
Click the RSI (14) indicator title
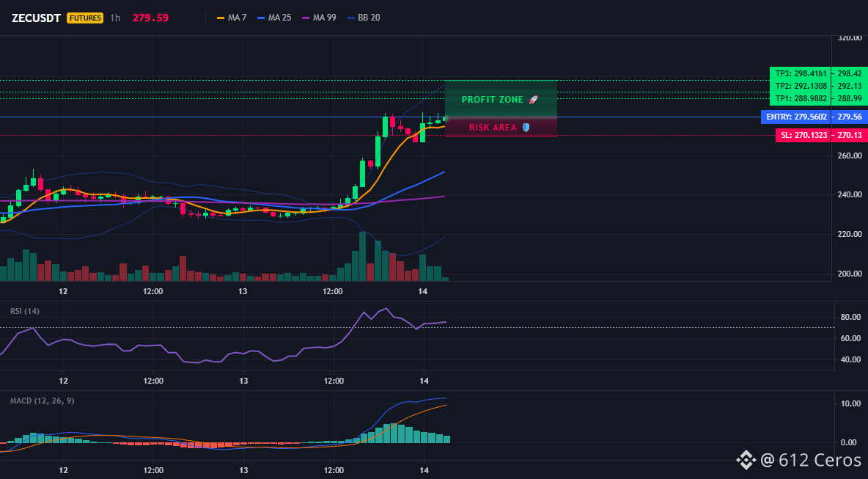tap(25, 311)
